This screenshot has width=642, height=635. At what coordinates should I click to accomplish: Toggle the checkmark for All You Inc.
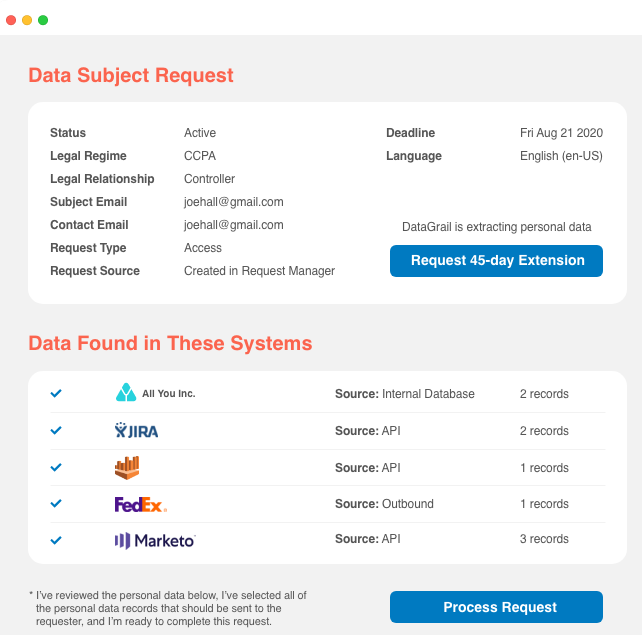56,393
